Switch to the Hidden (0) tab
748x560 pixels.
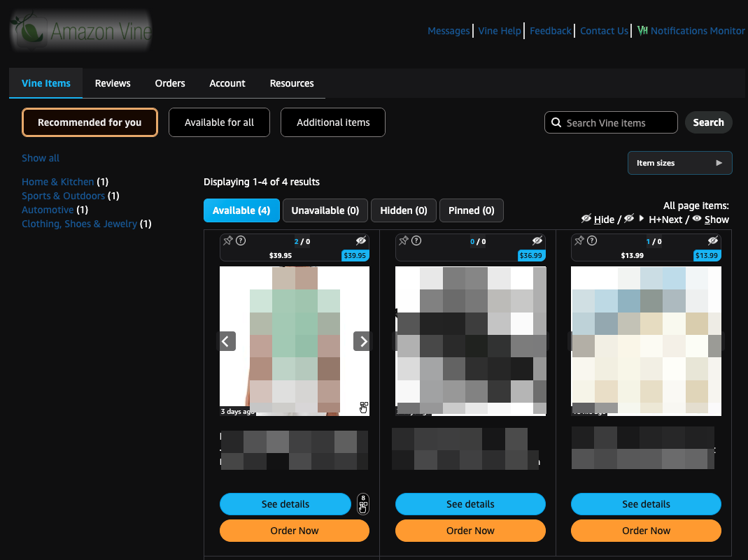(403, 210)
